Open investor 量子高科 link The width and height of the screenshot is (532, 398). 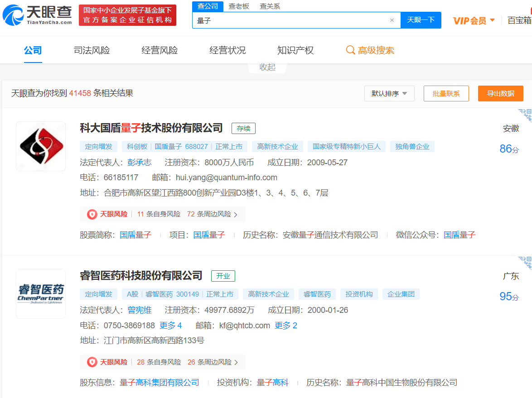point(272,383)
